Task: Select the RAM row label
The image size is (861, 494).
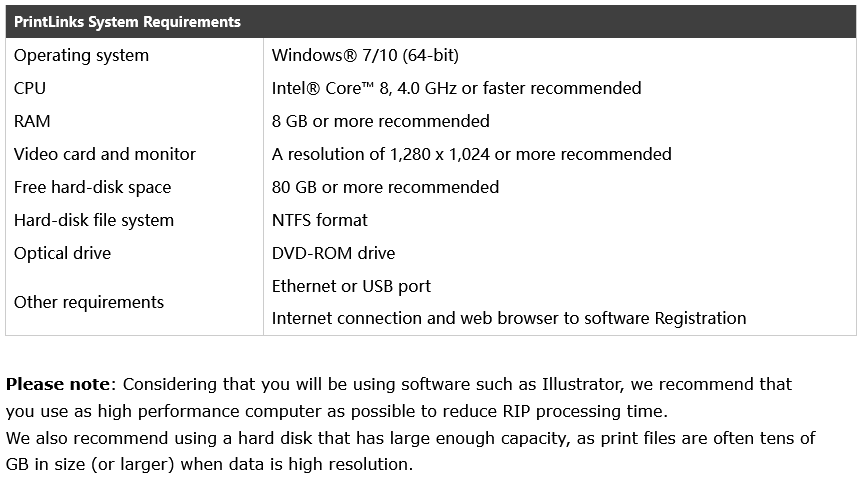Action: click(x=32, y=121)
